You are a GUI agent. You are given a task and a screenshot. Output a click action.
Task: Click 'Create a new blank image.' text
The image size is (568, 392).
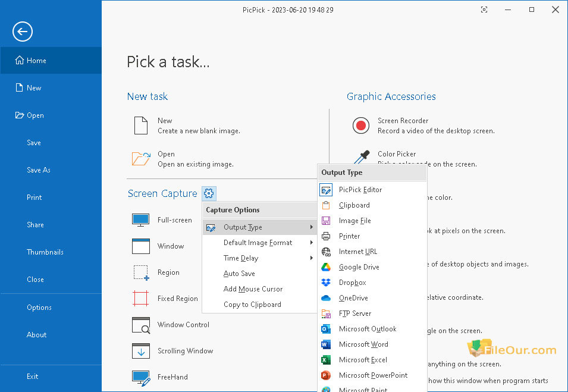(x=199, y=131)
